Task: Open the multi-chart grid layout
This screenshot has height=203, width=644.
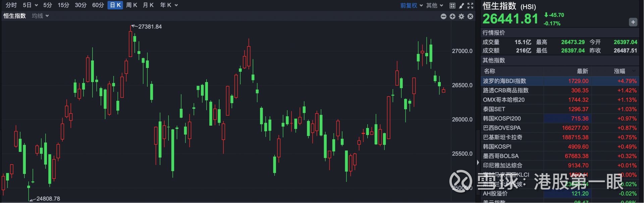Action: coord(452,5)
